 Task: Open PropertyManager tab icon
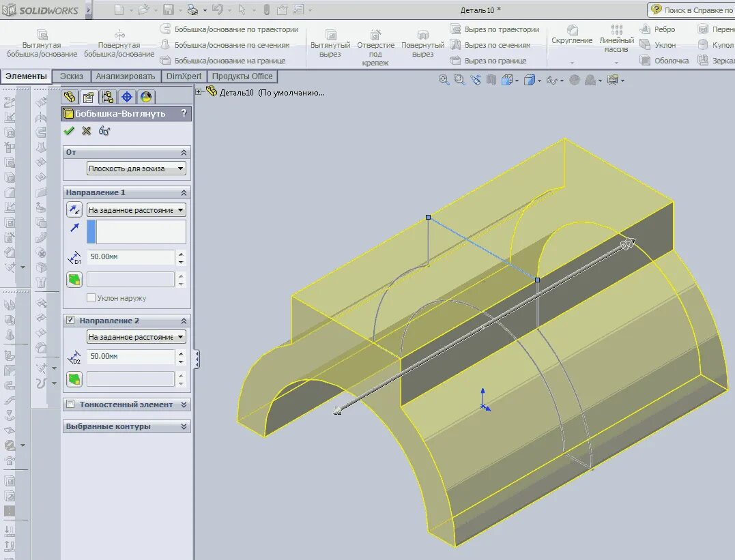tap(88, 97)
